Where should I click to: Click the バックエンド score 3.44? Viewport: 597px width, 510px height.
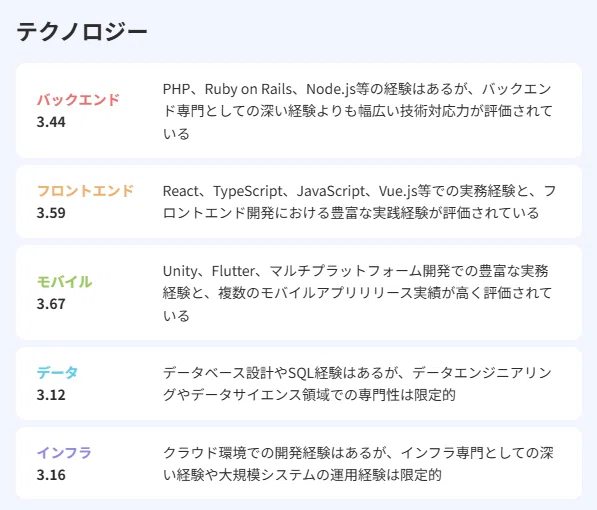tap(51, 122)
